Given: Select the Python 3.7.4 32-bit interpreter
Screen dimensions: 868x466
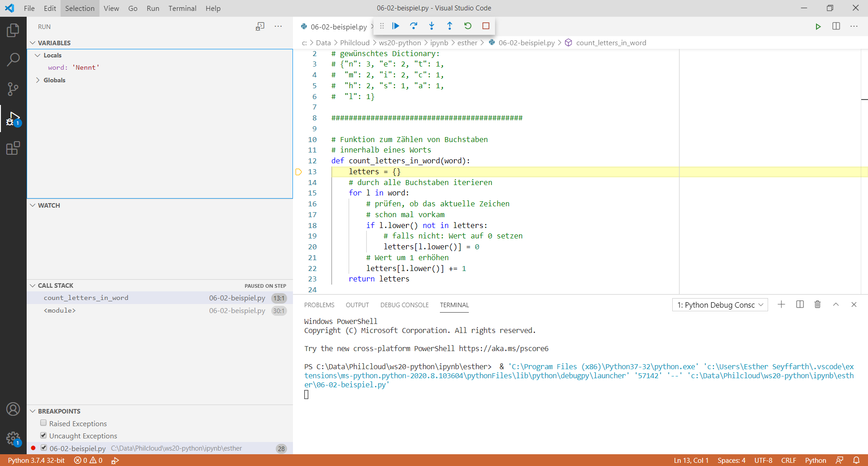Looking at the screenshot, I should [37, 460].
